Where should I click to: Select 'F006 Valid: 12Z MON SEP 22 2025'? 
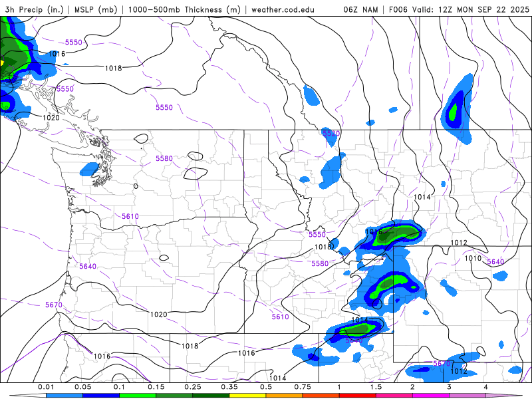[x=459, y=9]
